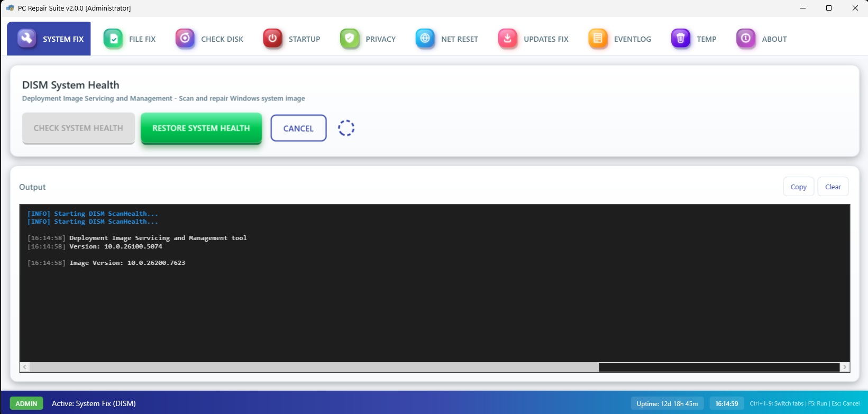The image size is (868, 414).
Task: Click the System Fix wrench icon
Action: (x=26, y=39)
